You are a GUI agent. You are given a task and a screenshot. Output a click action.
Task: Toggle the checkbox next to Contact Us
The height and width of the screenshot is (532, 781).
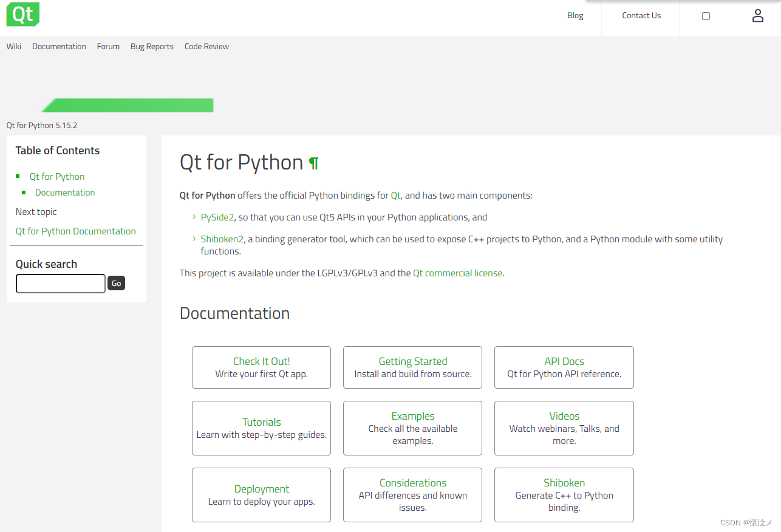coord(706,16)
